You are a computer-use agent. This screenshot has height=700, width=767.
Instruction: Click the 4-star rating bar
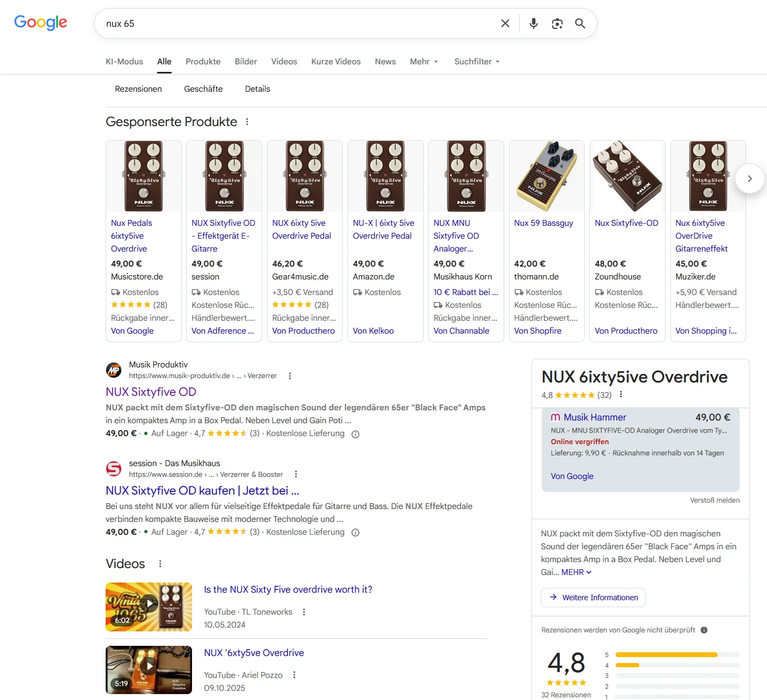677,665
